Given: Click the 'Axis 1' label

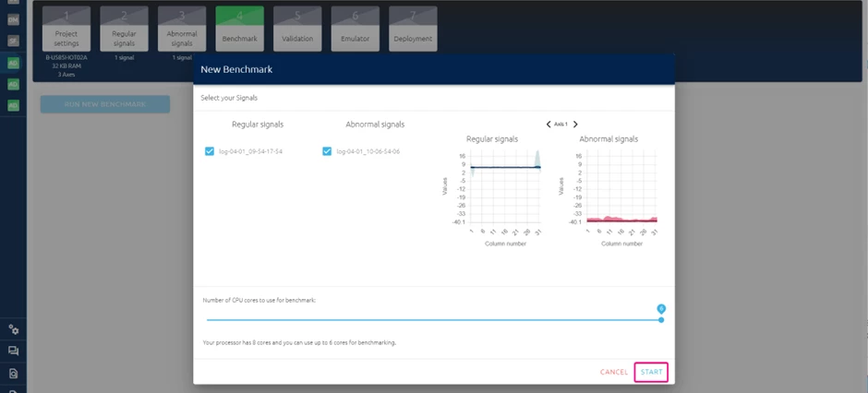Looking at the screenshot, I should coord(561,125).
